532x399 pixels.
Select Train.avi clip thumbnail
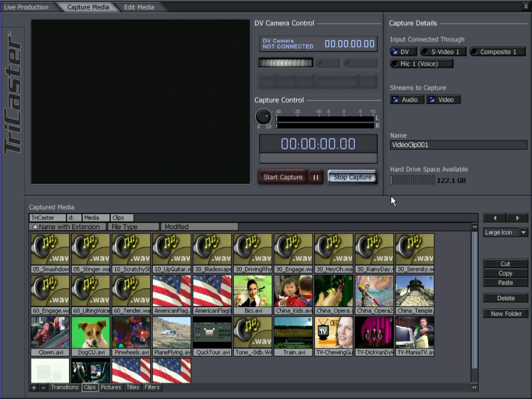click(293, 336)
